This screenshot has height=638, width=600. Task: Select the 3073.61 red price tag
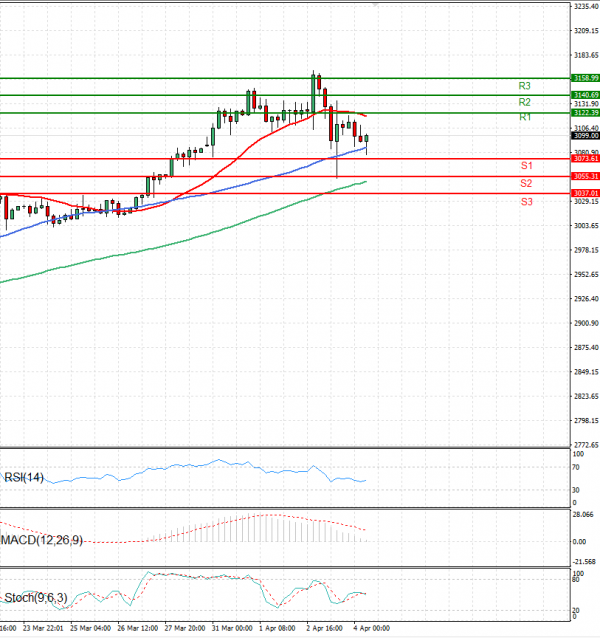(585, 158)
